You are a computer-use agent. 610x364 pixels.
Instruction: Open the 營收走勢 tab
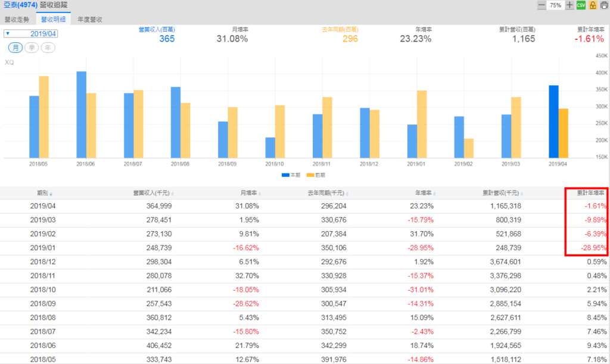click(x=17, y=19)
